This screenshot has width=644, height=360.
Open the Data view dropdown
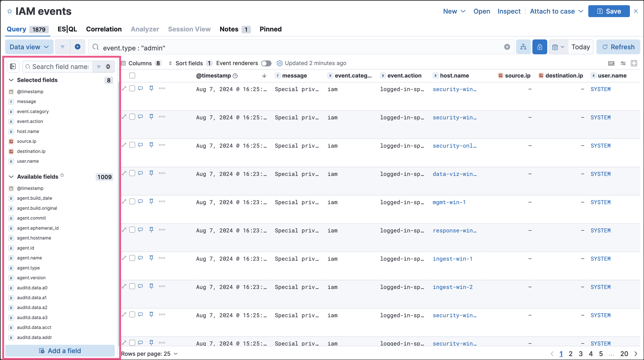coord(29,47)
